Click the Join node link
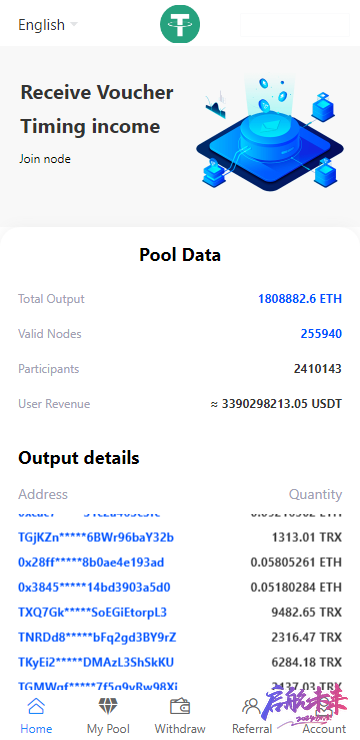 click(45, 159)
